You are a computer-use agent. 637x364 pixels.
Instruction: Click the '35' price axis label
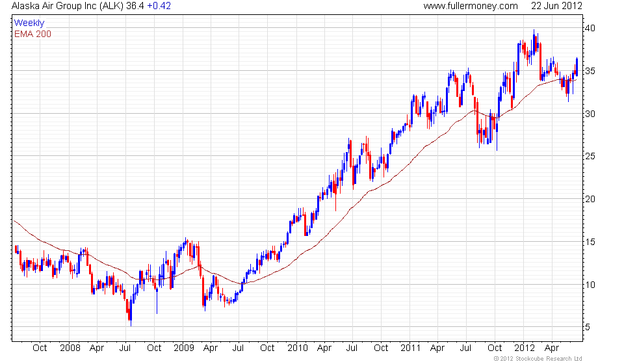click(x=590, y=71)
